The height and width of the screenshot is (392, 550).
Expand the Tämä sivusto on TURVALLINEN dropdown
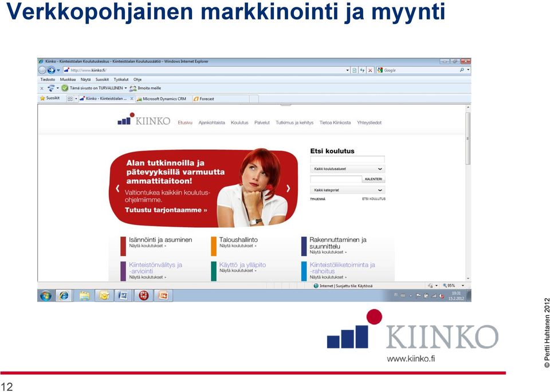click(125, 88)
